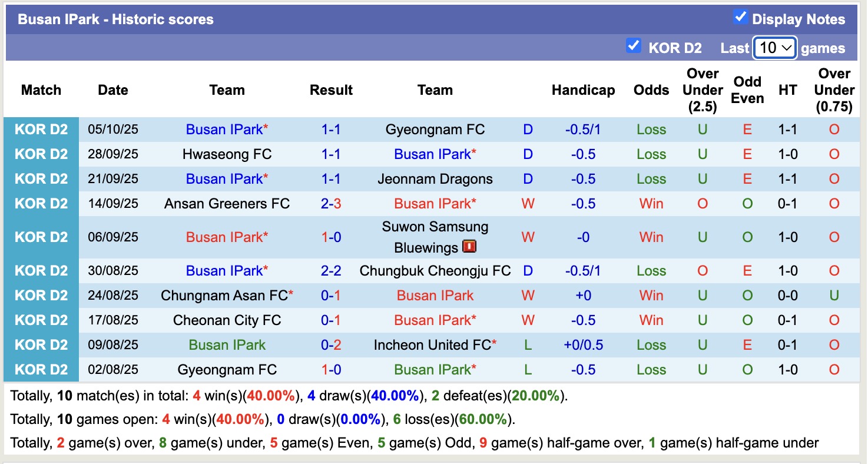Click the KOR D2 badge on the 05/10/25 row
The image size is (868, 464).
(41, 129)
